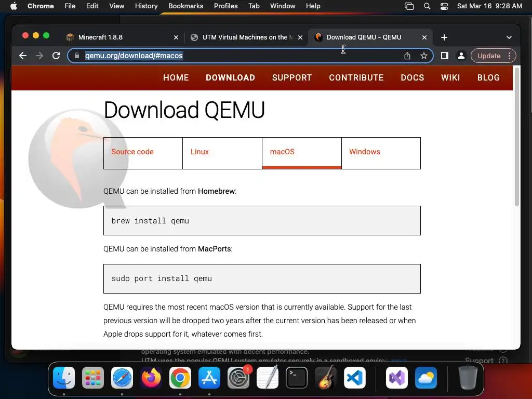
Task: Follow the Homebrew link
Action: [216, 191]
